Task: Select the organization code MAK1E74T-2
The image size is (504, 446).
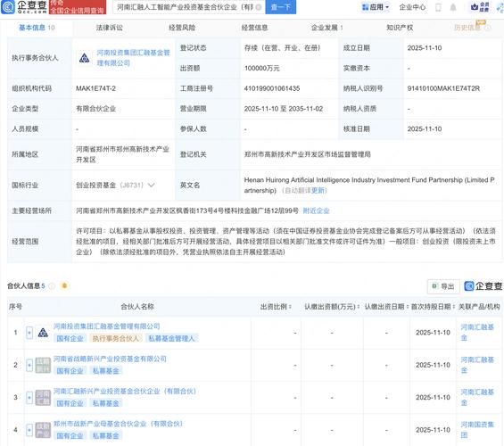Action: pyautogui.click(x=95, y=88)
